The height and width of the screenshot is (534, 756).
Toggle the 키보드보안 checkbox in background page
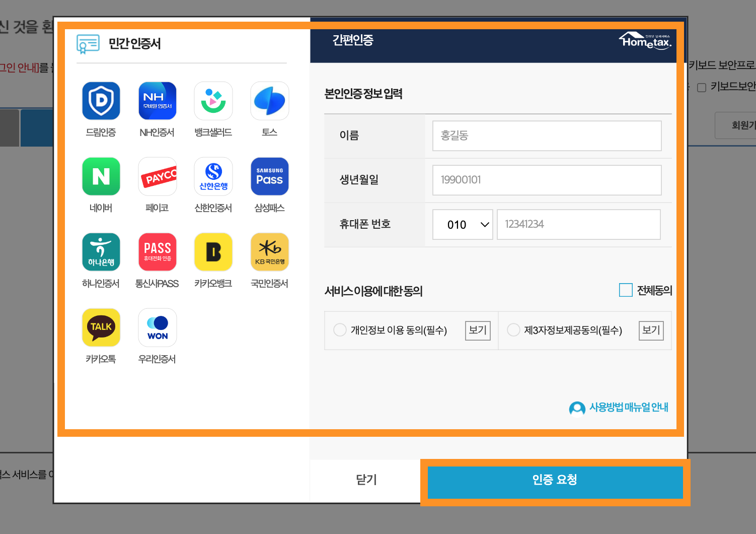pyautogui.click(x=702, y=88)
